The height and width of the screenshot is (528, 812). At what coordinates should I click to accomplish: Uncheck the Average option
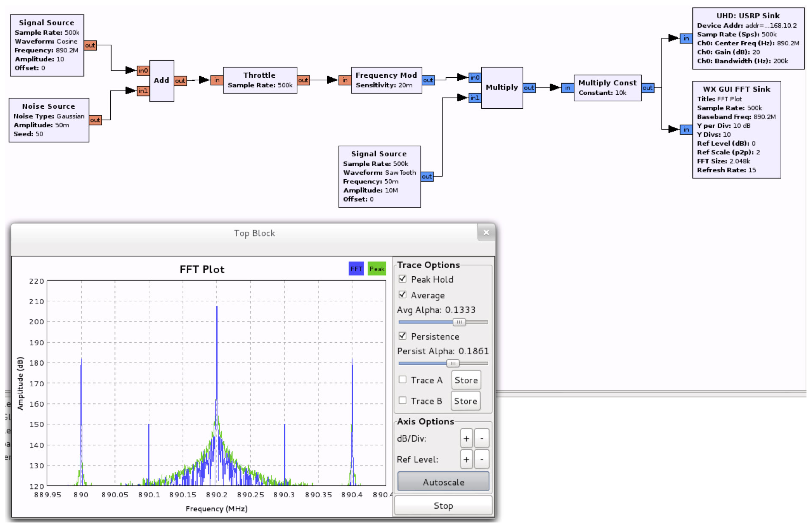[403, 295]
